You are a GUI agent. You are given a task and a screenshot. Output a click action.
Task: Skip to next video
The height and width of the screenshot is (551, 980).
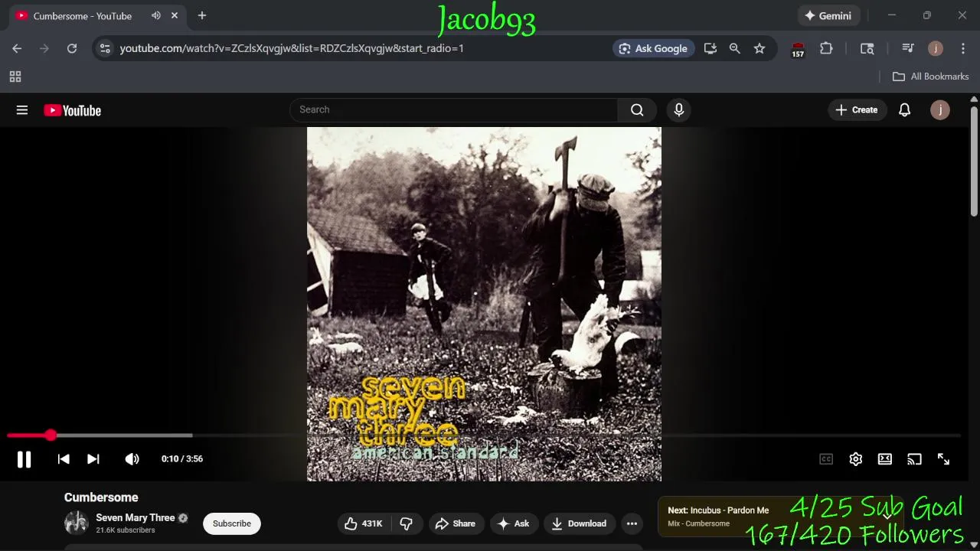93,459
